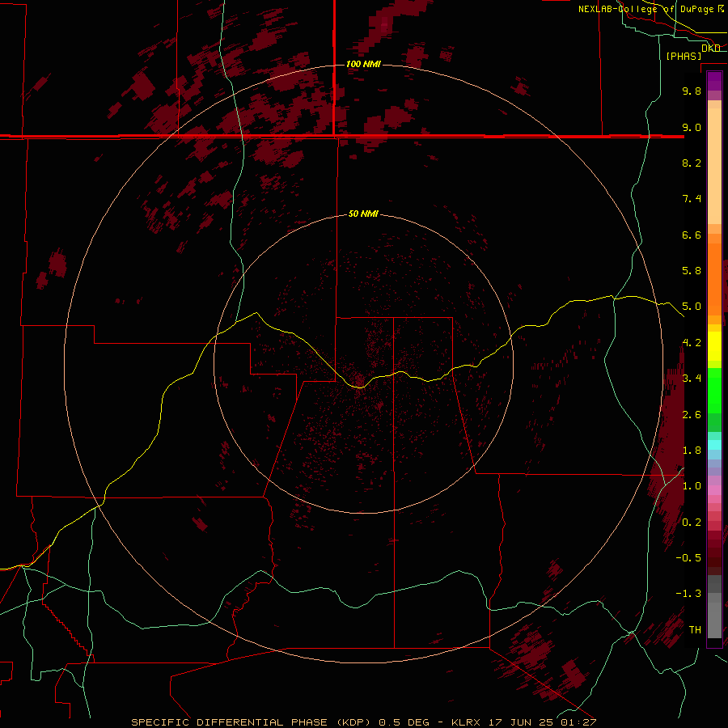Select the 1.8 scale label
The width and height of the screenshot is (728, 728).
click(x=692, y=451)
